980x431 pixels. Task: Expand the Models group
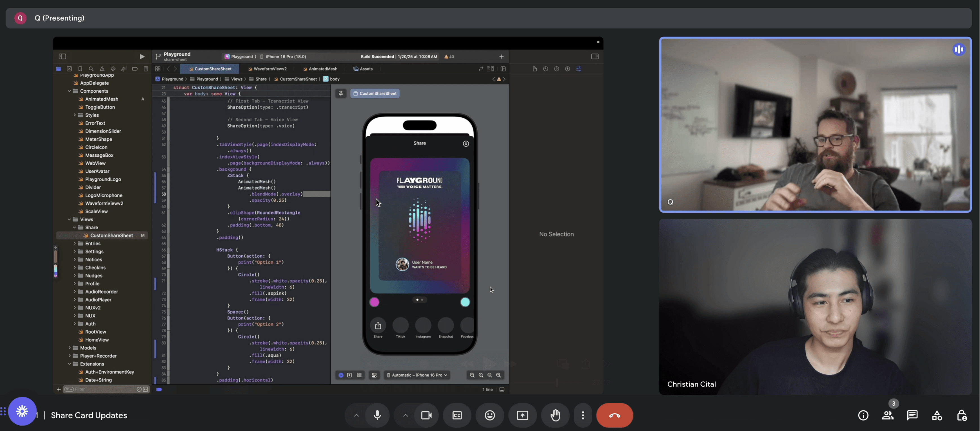pyautogui.click(x=69, y=348)
